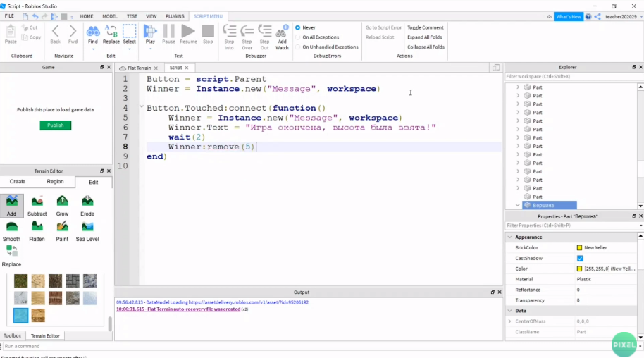Select the Sea Level terrain tool
The width and height of the screenshot is (644, 358).
(87, 231)
